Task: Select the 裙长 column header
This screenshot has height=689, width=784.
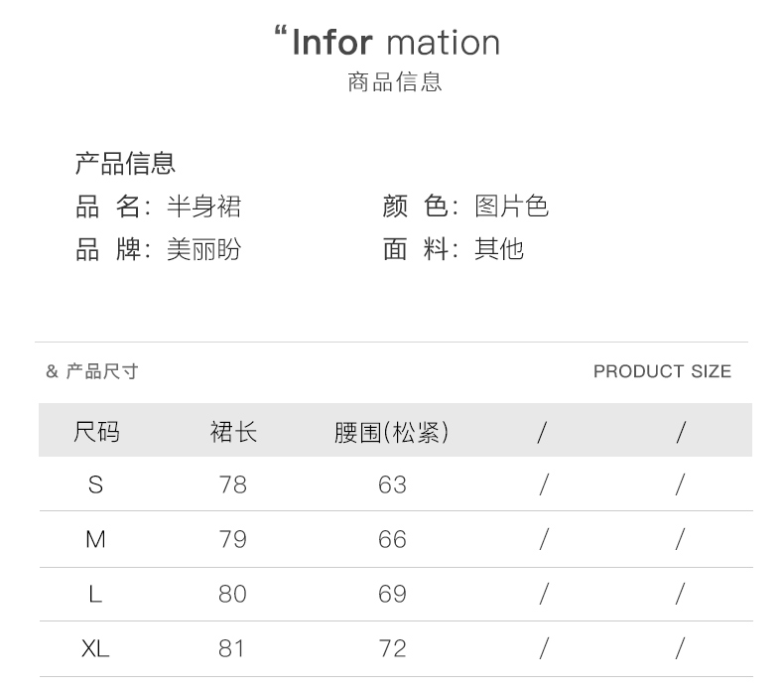Action: [x=233, y=432]
